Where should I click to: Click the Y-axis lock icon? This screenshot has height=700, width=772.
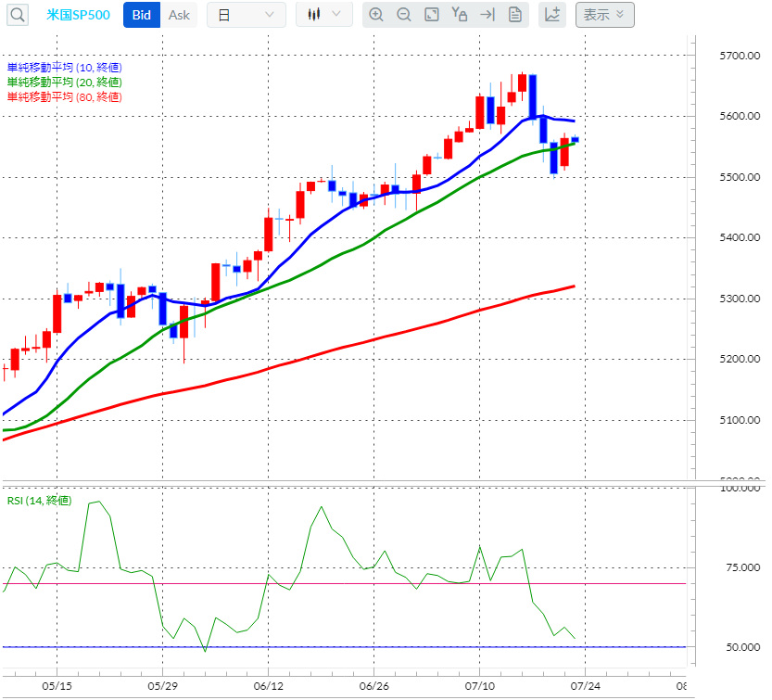tap(460, 15)
